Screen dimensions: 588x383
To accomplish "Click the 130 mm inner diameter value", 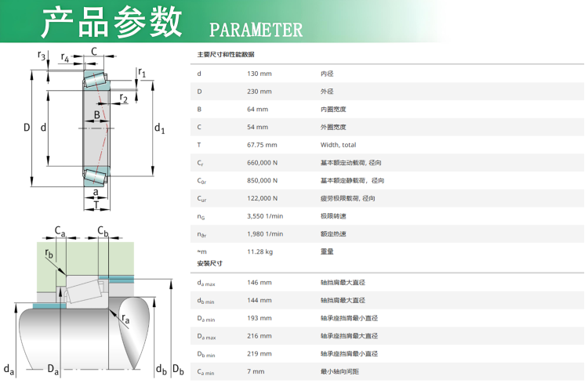I will (259, 74).
